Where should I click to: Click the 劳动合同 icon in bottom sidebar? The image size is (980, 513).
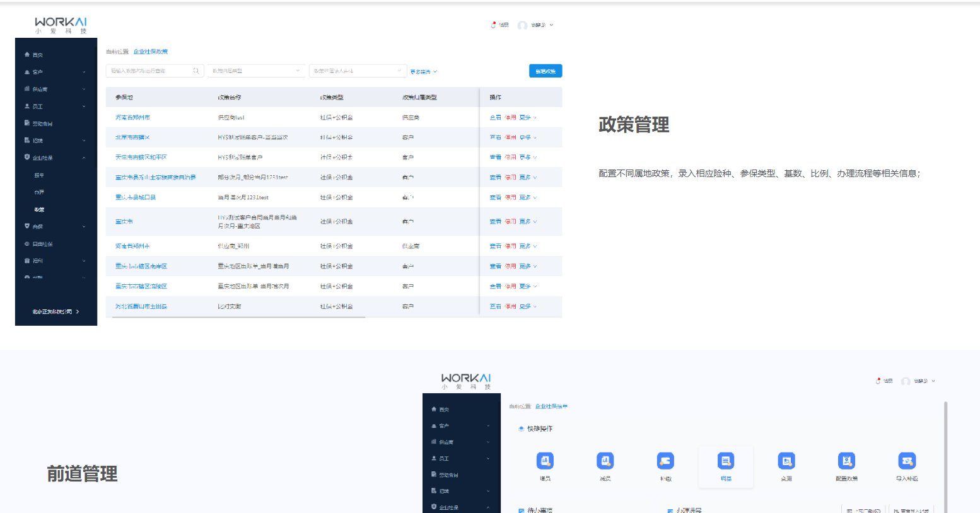(434, 474)
